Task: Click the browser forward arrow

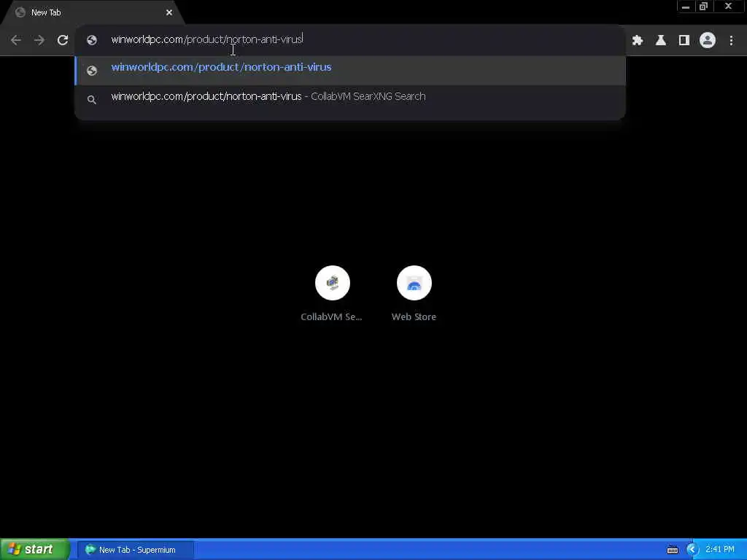Action: coord(39,40)
